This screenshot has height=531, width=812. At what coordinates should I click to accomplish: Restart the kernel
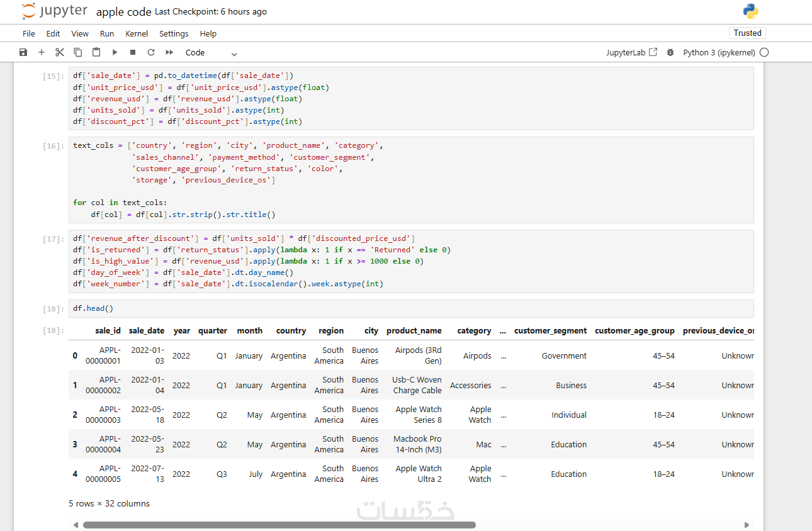point(151,53)
